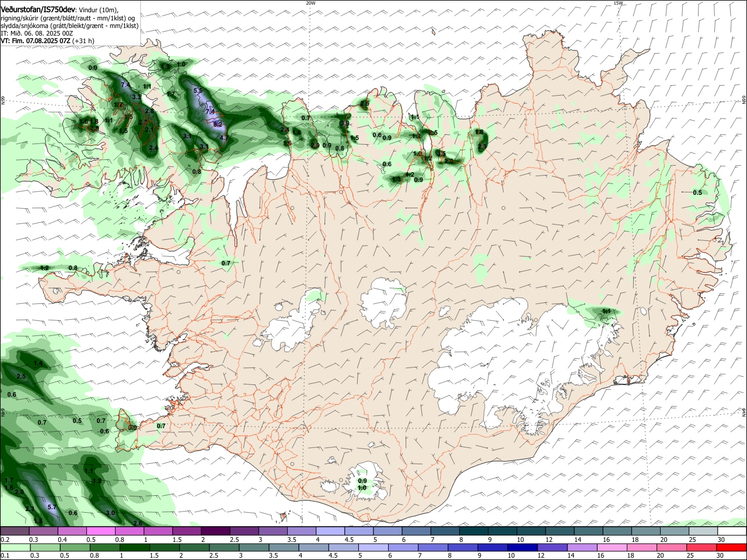Click the 8.2 precipitation value on the map
Viewport: 747px width, 560px height.
click(218, 124)
